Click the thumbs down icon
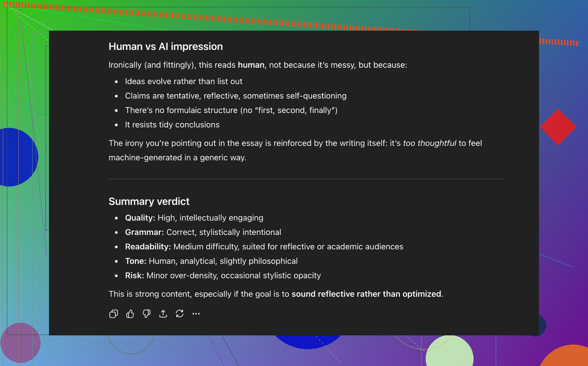The height and width of the screenshot is (366, 588). [x=147, y=314]
